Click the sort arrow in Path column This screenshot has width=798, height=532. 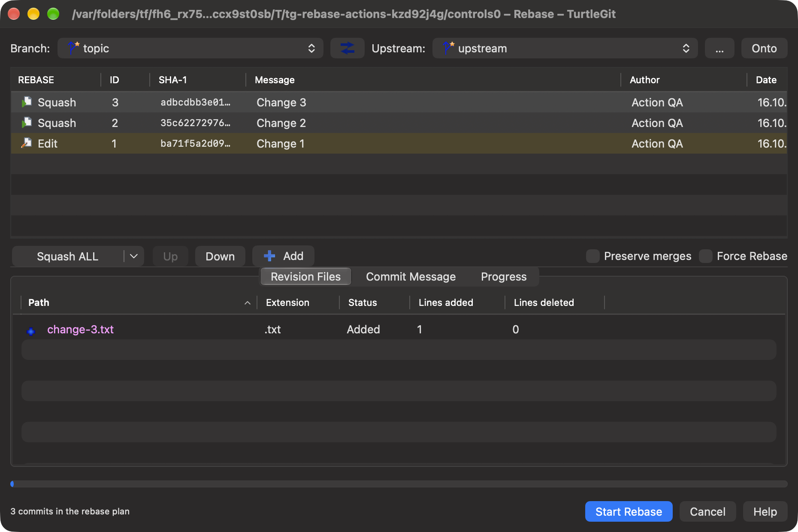248,303
